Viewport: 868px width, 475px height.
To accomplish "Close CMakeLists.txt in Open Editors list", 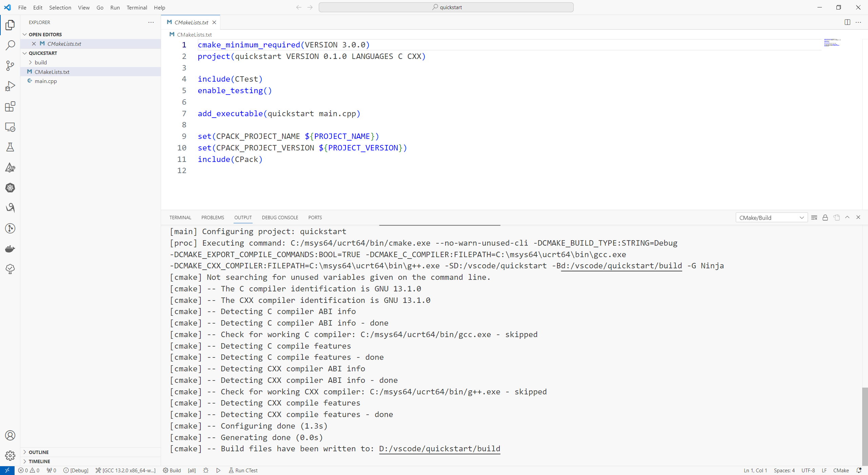I will (34, 44).
